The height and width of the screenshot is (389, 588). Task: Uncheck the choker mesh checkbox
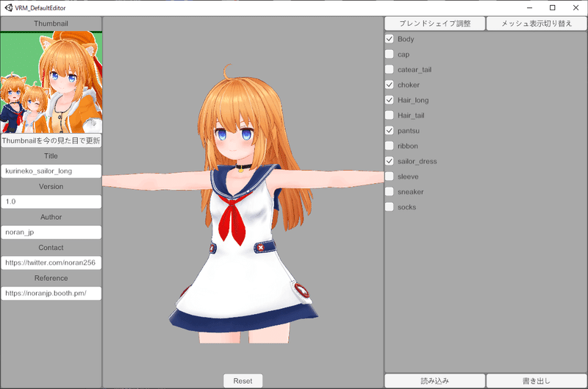coord(390,85)
